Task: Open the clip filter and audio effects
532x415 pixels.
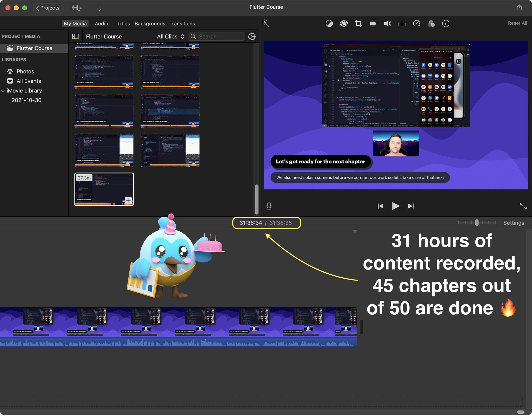Action: point(431,24)
